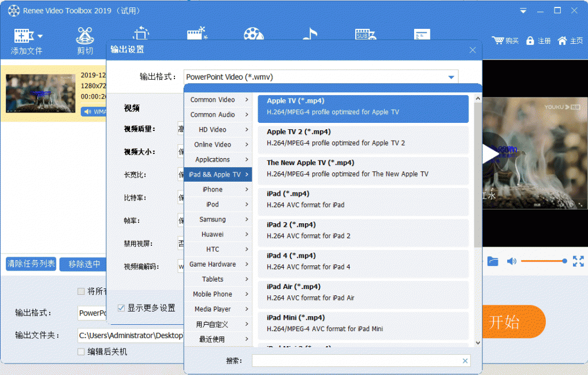Open the 最近使用 category
The width and height of the screenshot is (588, 375).
pos(218,339)
